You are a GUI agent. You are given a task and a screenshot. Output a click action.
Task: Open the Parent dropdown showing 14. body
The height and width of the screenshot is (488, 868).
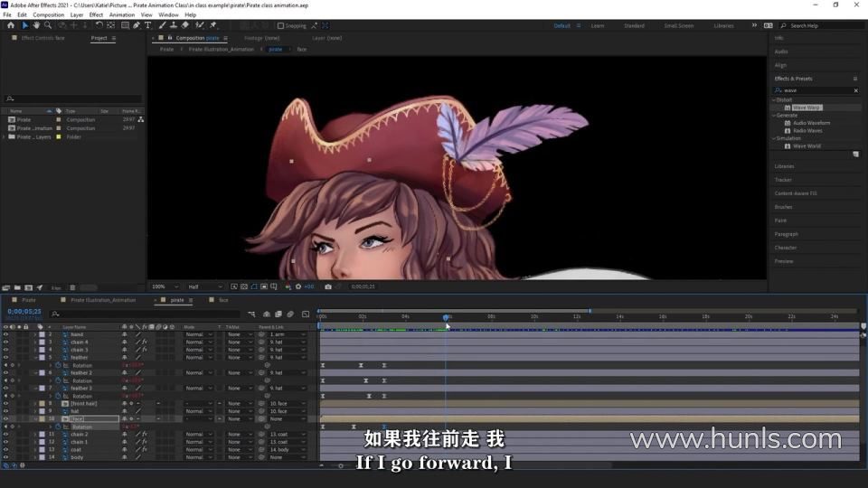pos(288,450)
